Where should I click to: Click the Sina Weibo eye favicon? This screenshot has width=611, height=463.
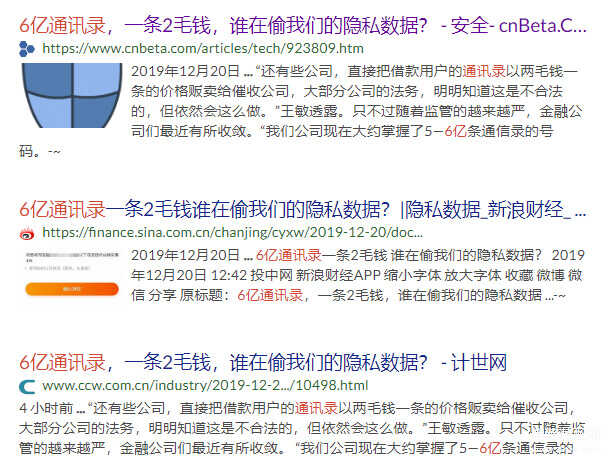(27, 233)
